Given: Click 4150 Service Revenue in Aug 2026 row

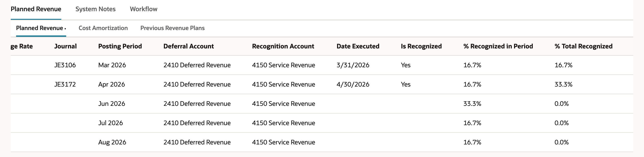Looking at the screenshot, I should click(x=284, y=142).
